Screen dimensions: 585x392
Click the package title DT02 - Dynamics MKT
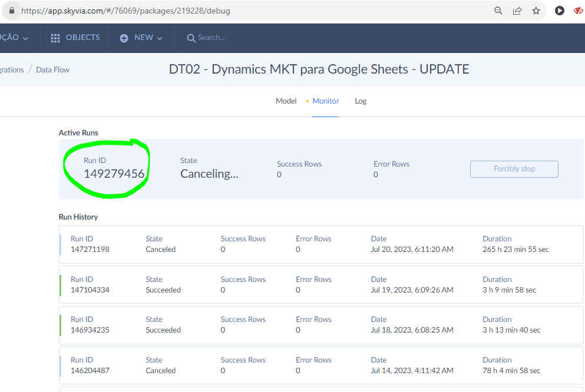click(x=319, y=69)
